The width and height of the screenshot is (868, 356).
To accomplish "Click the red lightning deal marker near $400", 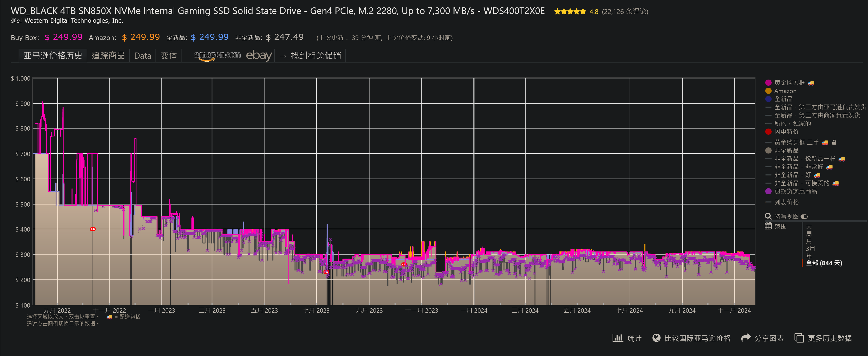I will click(x=93, y=229).
